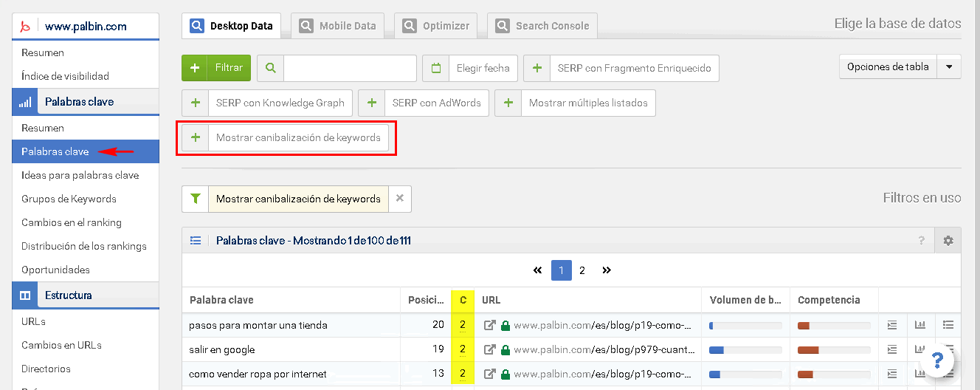Click chart icon in como vender ropa row
Viewport: 980px width, 390px height.
[x=919, y=374]
